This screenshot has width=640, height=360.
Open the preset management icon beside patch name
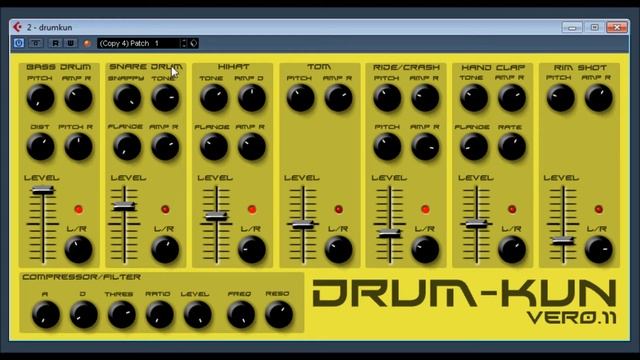point(194,43)
